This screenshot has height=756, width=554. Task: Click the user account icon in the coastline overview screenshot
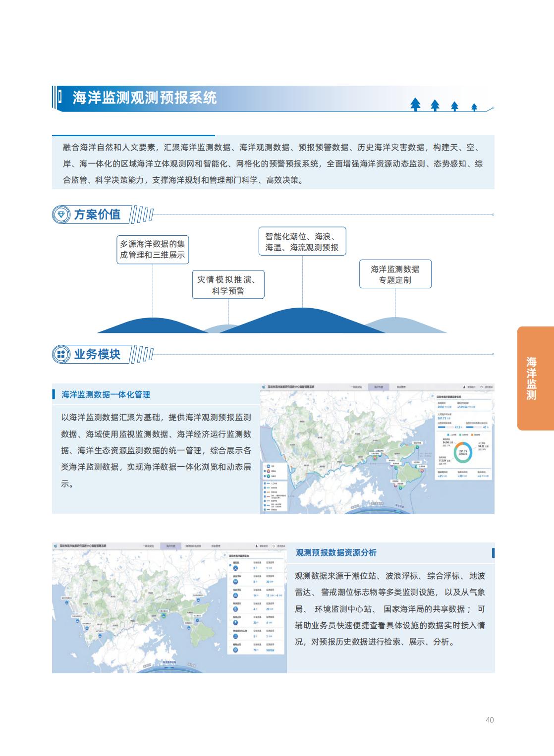click(x=464, y=387)
